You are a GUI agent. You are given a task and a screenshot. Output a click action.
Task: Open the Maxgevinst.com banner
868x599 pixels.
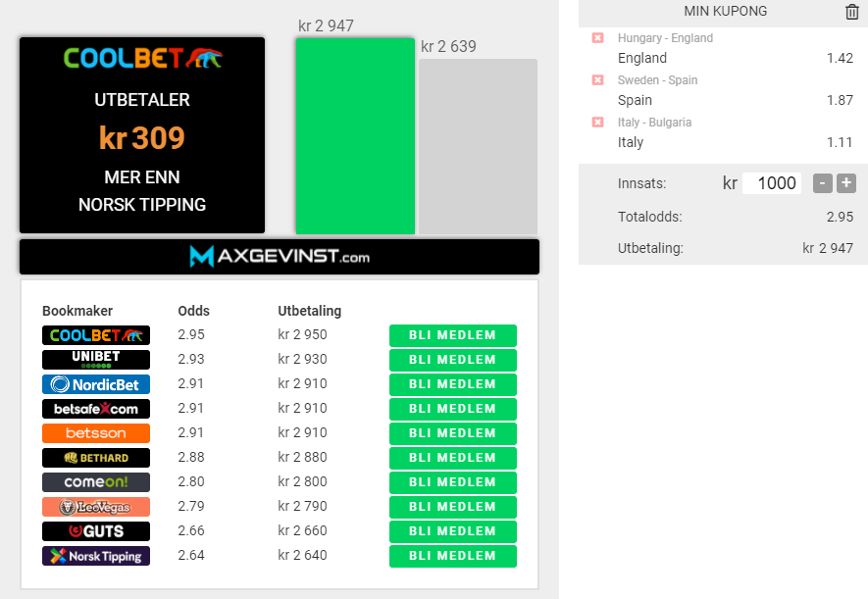pos(280,257)
